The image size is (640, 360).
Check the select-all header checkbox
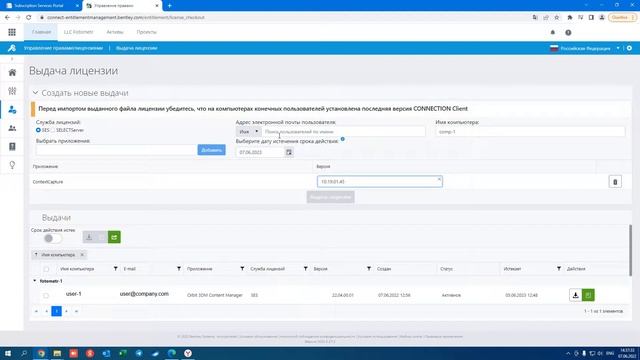point(46,269)
